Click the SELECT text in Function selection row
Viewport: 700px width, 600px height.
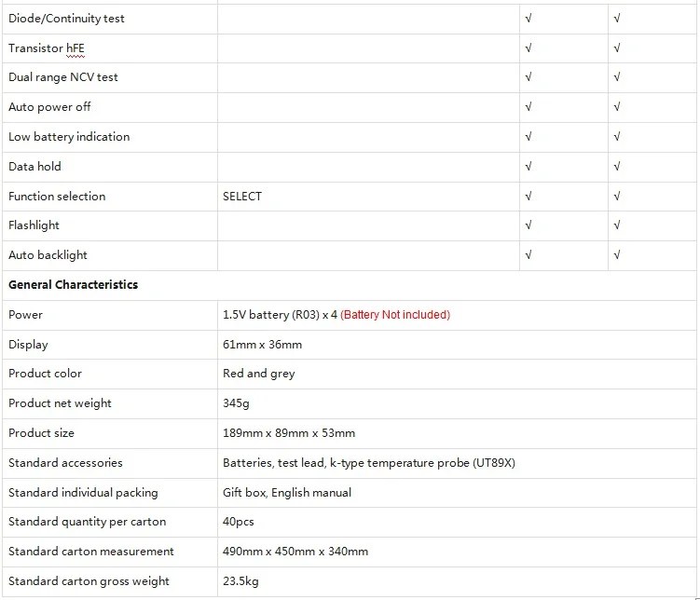[x=242, y=197]
